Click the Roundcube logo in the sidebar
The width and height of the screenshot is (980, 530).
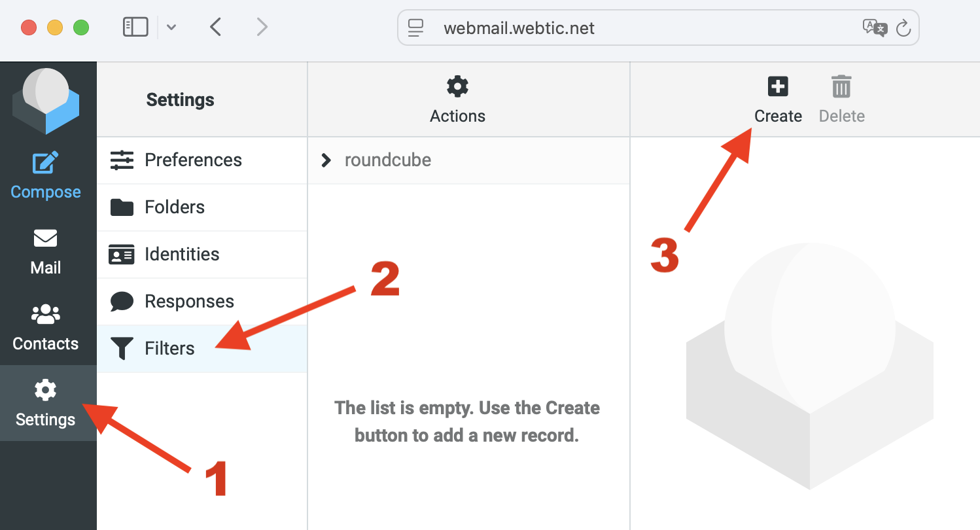point(46,101)
